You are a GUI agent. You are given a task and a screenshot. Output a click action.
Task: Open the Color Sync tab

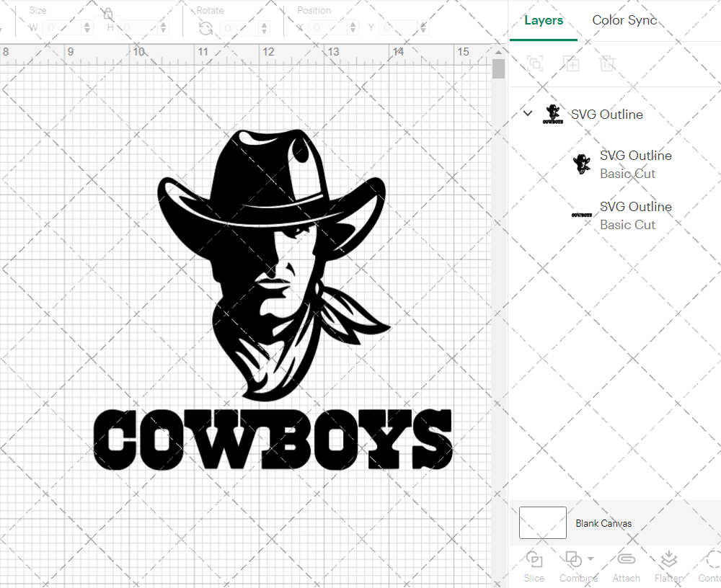624,20
